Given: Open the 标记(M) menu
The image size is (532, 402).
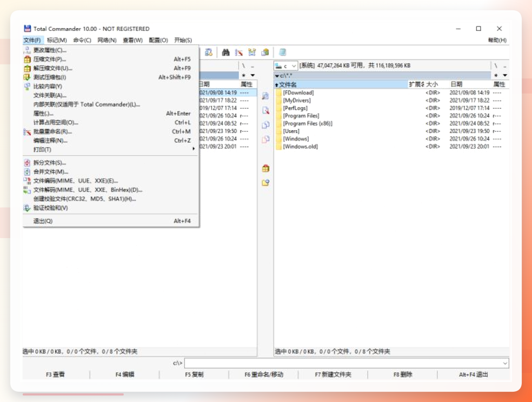Looking at the screenshot, I should pyautogui.click(x=57, y=40).
